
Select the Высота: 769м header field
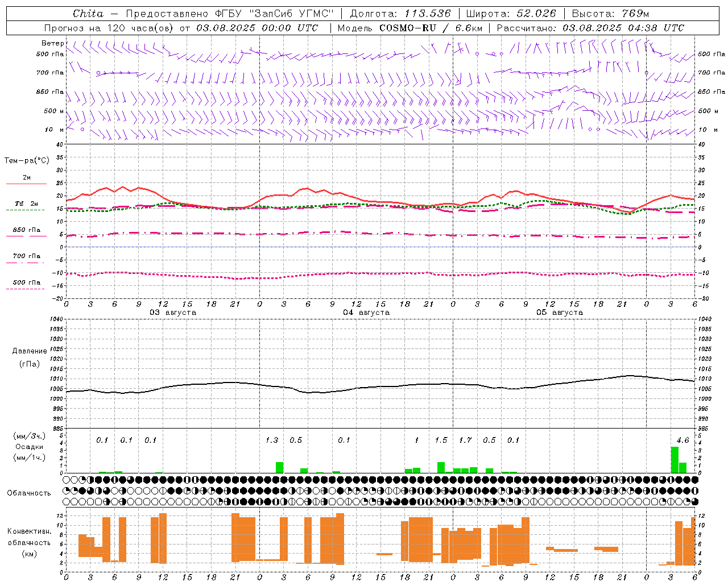point(610,14)
